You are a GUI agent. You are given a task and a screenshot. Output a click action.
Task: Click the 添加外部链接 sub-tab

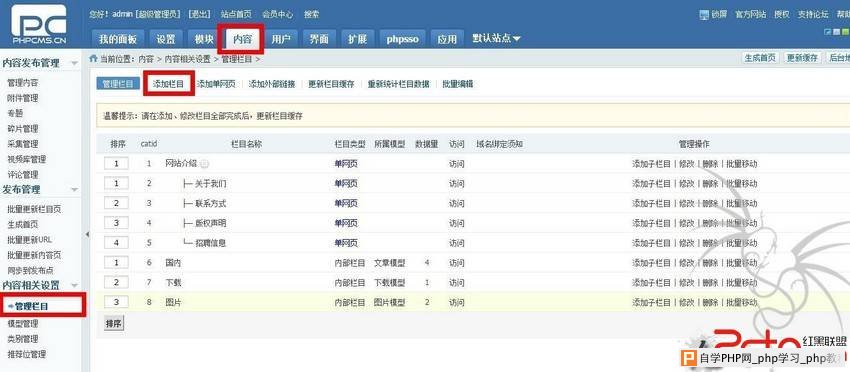272,84
